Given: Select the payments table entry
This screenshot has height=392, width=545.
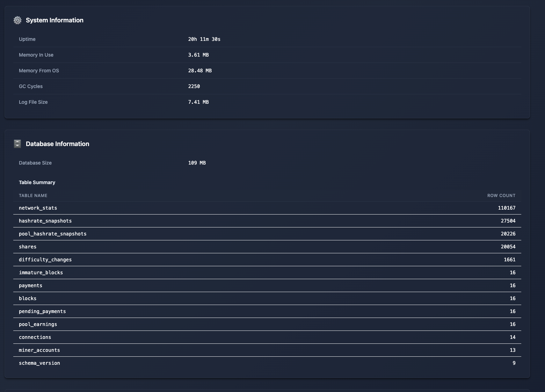Looking at the screenshot, I should (x=30, y=285).
